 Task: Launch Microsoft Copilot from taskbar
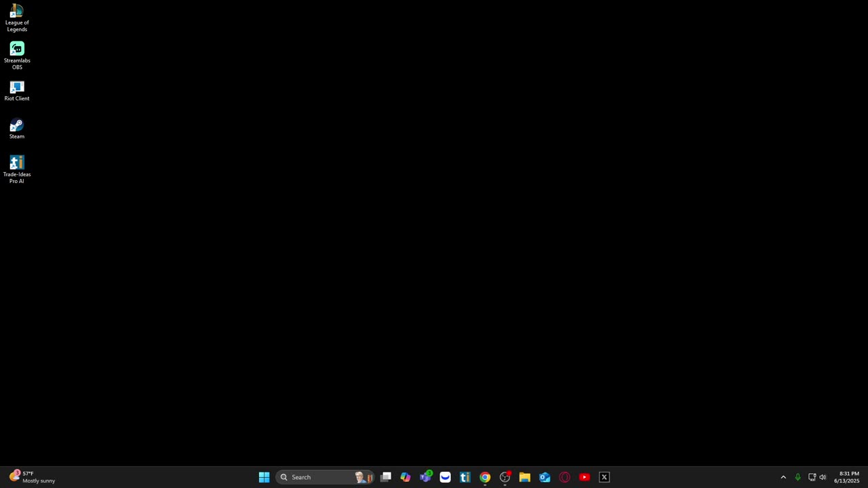[406, 477]
